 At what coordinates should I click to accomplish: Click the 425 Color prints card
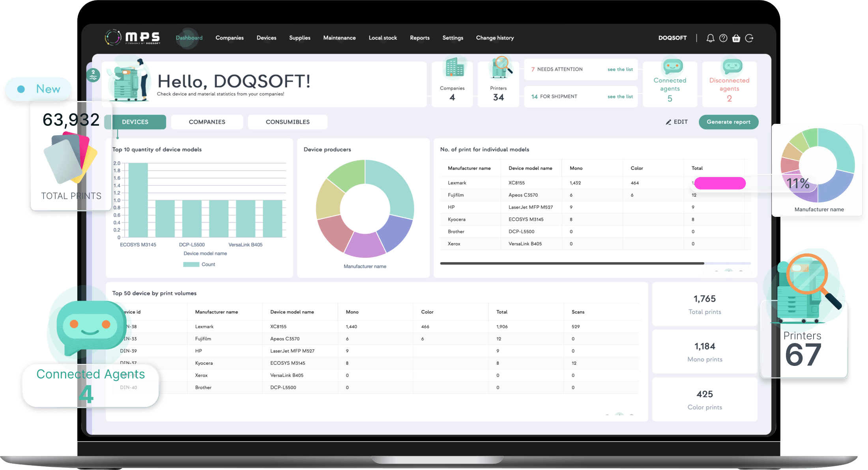[x=705, y=399]
